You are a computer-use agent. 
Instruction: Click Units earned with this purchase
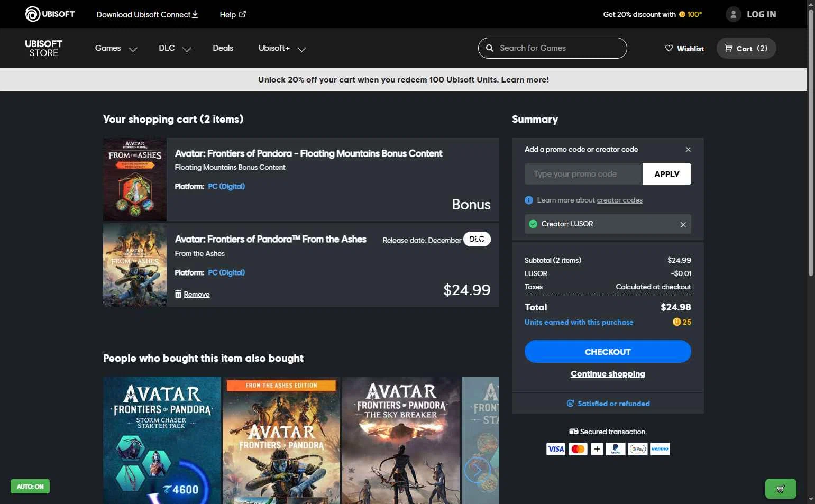click(579, 322)
